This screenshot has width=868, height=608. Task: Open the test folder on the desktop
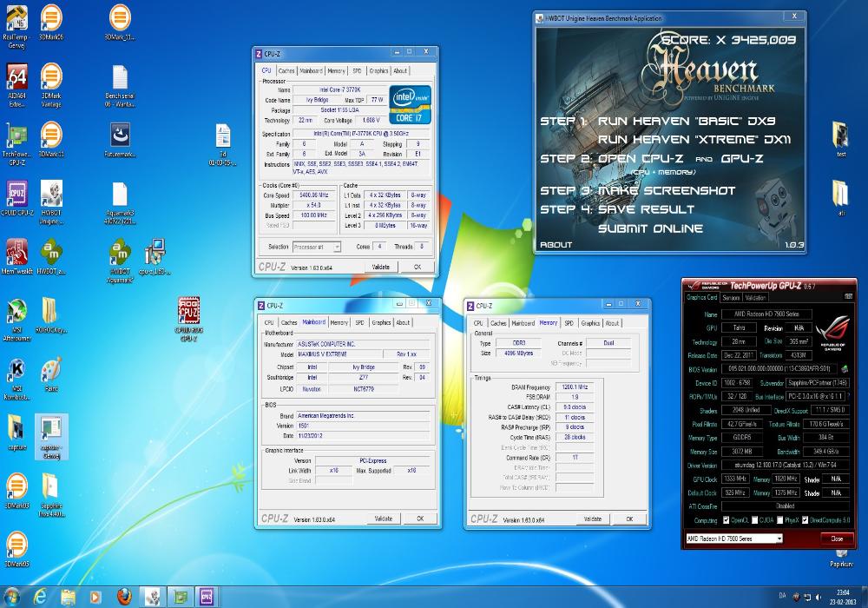pyautogui.click(x=840, y=139)
